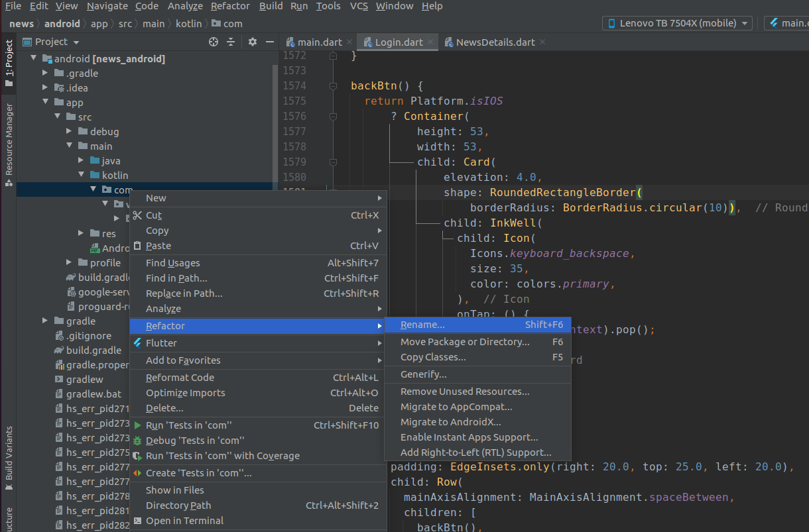Click the 'main' breadcrumb in navigation bar
This screenshot has width=809, height=532.
[154, 24]
